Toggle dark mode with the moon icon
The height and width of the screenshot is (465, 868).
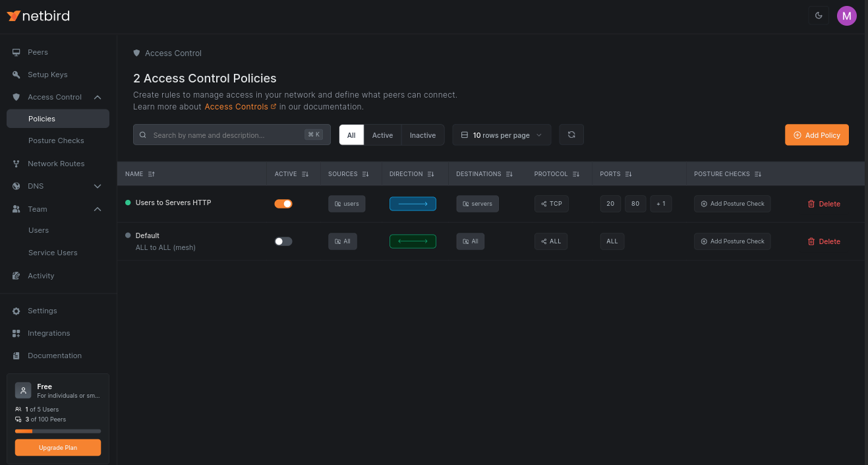[x=819, y=15]
